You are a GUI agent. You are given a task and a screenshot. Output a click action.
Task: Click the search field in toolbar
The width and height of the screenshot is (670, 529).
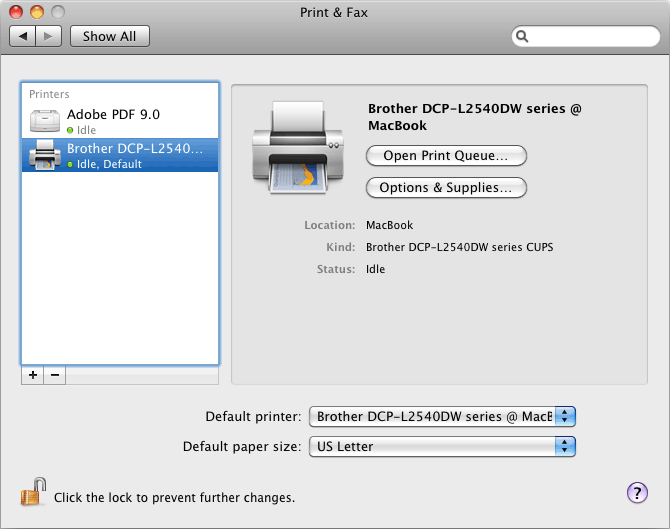[x=586, y=36]
